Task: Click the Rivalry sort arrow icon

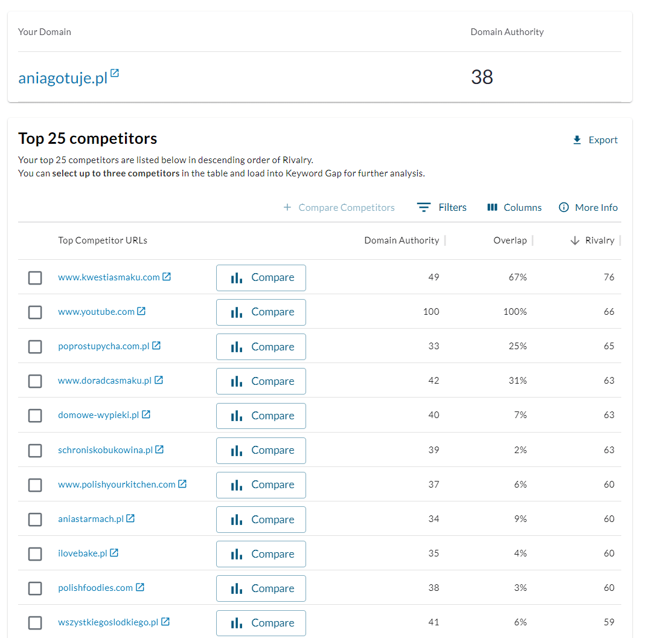Action: (x=575, y=240)
